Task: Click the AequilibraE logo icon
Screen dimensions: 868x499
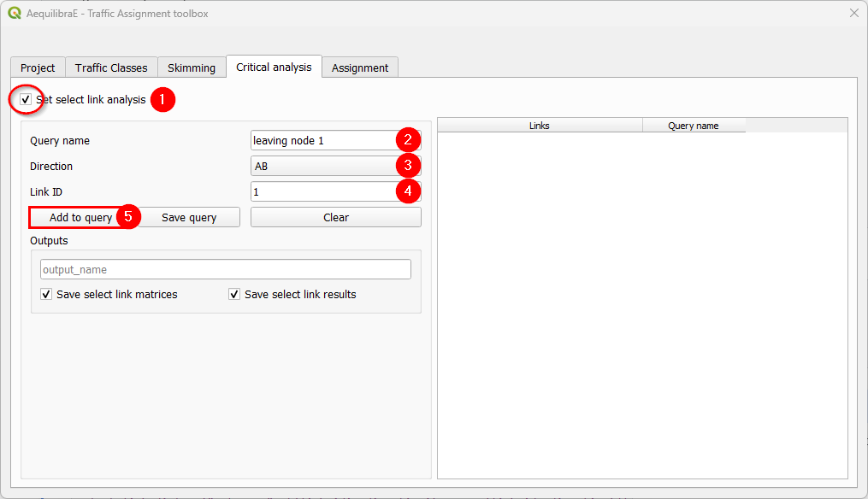Action: [x=14, y=14]
